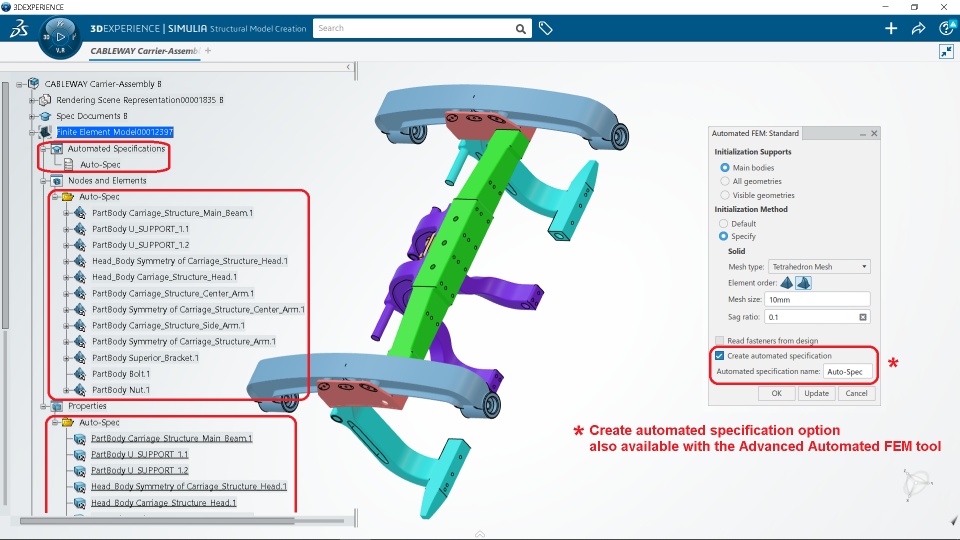The width and height of the screenshot is (960, 540).
Task: Open the 3DS compass play button
Action: (x=60, y=37)
